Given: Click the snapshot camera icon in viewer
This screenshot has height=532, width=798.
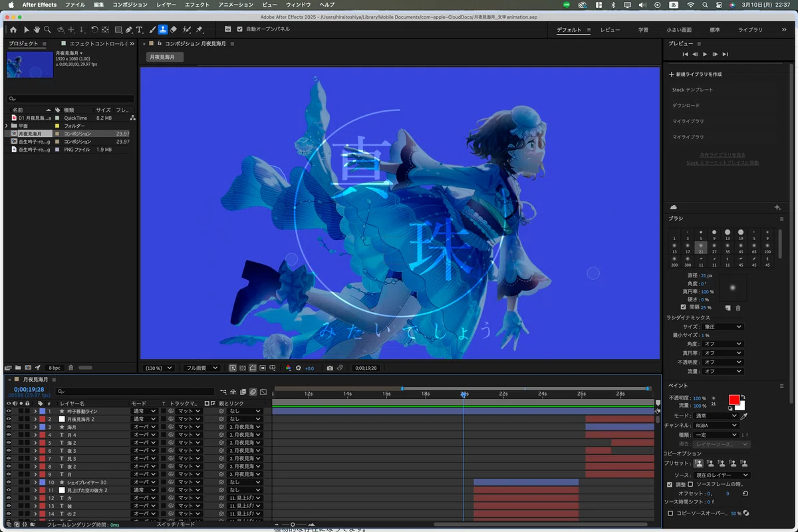Looking at the screenshot, I should (x=330, y=368).
